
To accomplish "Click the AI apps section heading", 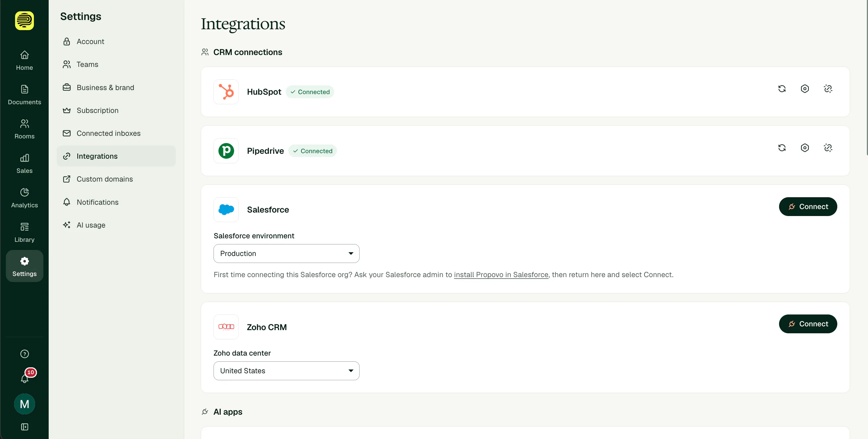I will point(228,412).
